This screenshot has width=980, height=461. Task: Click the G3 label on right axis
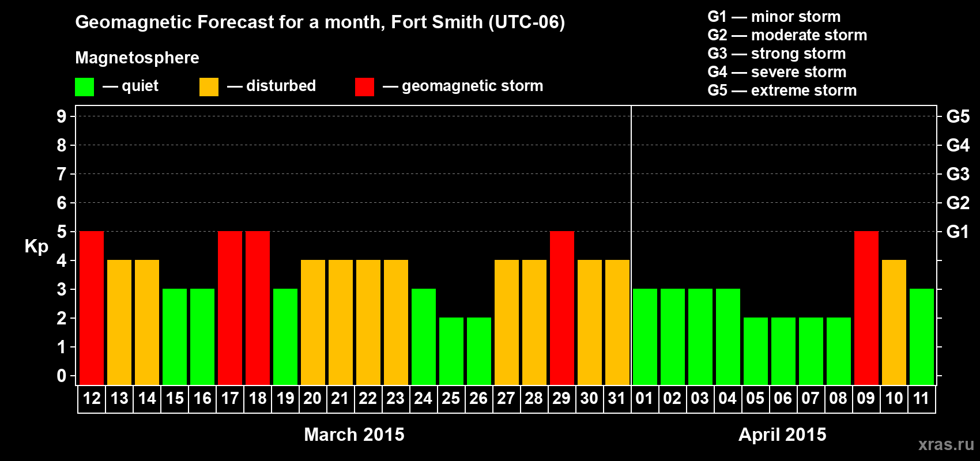point(958,174)
